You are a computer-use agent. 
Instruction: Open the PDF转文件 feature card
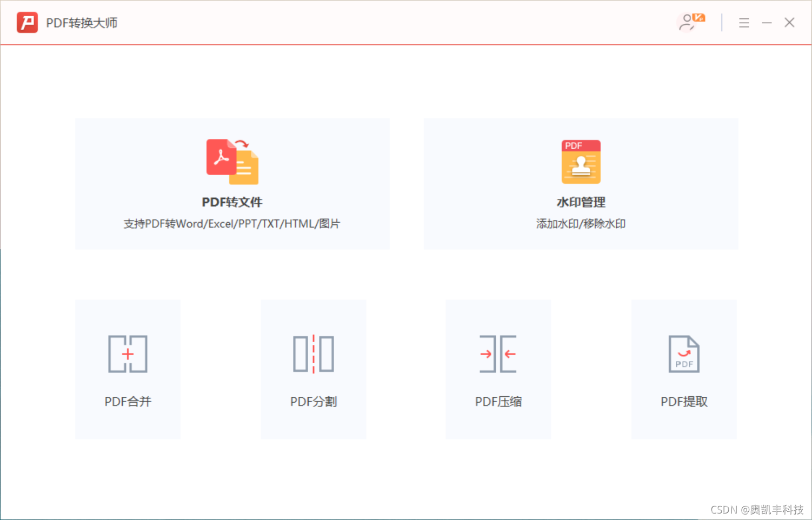point(231,184)
